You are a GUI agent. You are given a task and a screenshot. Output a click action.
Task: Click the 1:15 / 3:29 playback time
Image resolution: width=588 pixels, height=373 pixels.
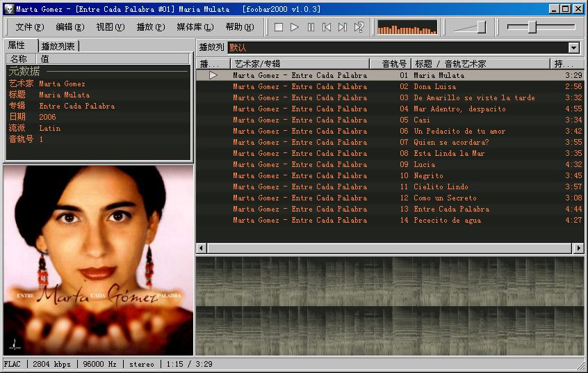[189, 364]
